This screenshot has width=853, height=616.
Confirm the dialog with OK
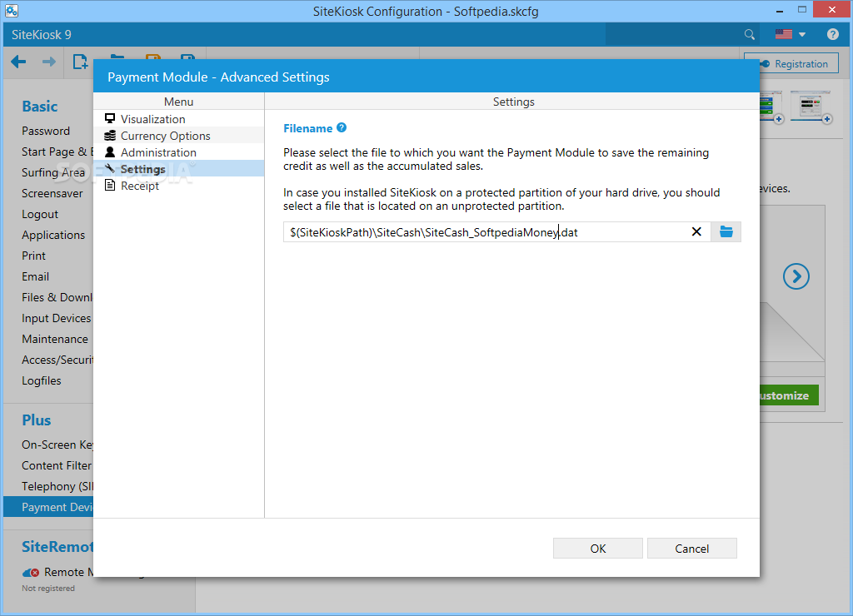click(598, 548)
